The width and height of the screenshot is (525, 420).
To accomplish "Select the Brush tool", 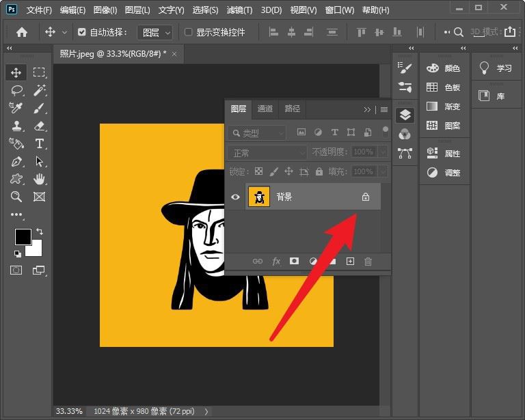I will point(39,109).
